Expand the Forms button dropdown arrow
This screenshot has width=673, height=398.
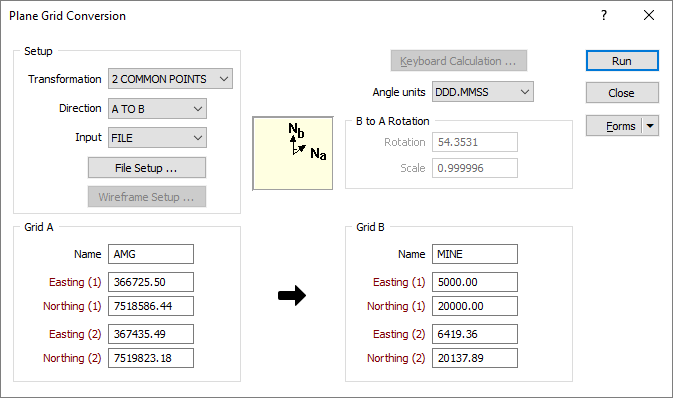pyautogui.click(x=650, y=126)
